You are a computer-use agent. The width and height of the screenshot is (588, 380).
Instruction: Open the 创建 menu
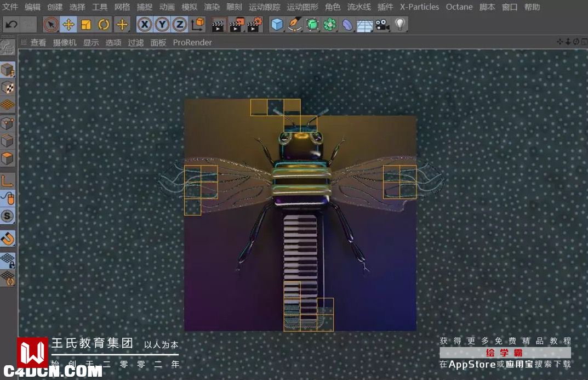point(55,7)
